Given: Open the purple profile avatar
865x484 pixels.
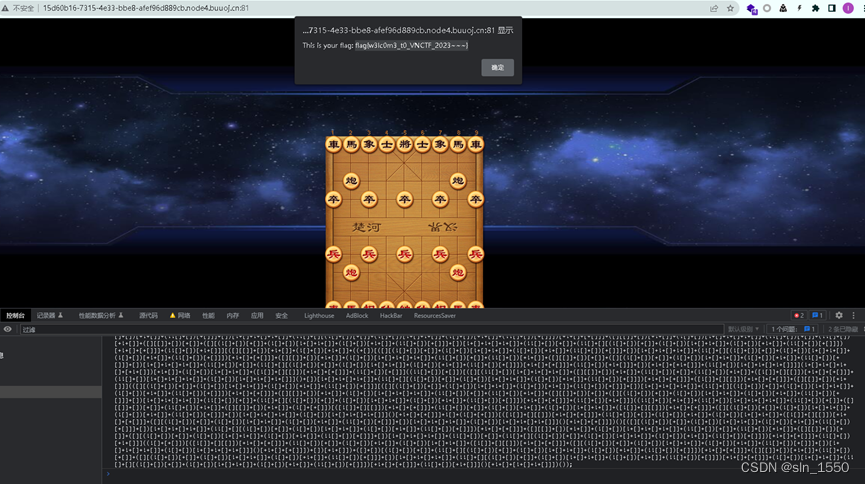Looking at the screenshot, I should (x=848, y=8).
